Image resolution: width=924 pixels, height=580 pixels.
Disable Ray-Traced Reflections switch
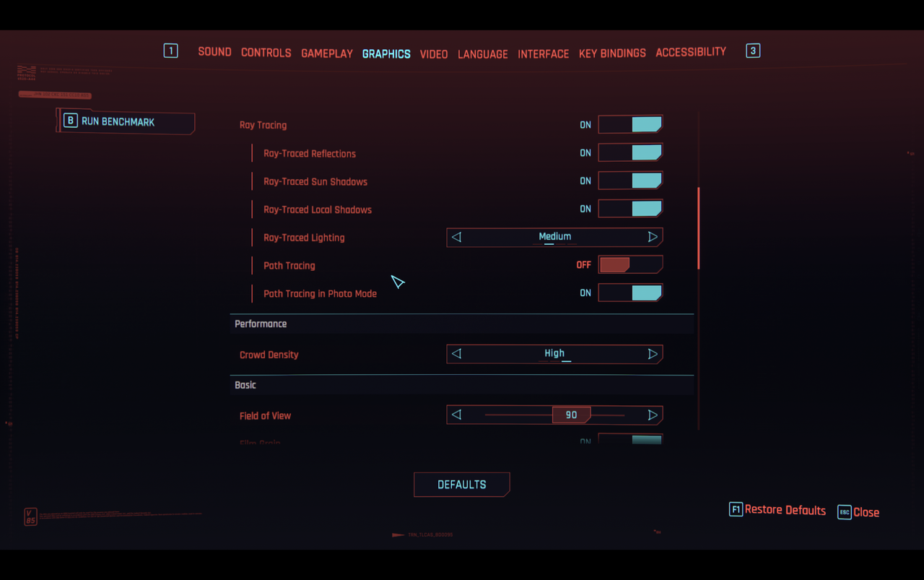click(630, 152)
